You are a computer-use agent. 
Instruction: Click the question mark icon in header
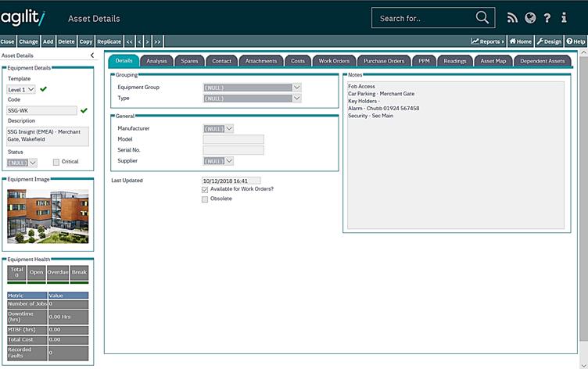(547, 18)
